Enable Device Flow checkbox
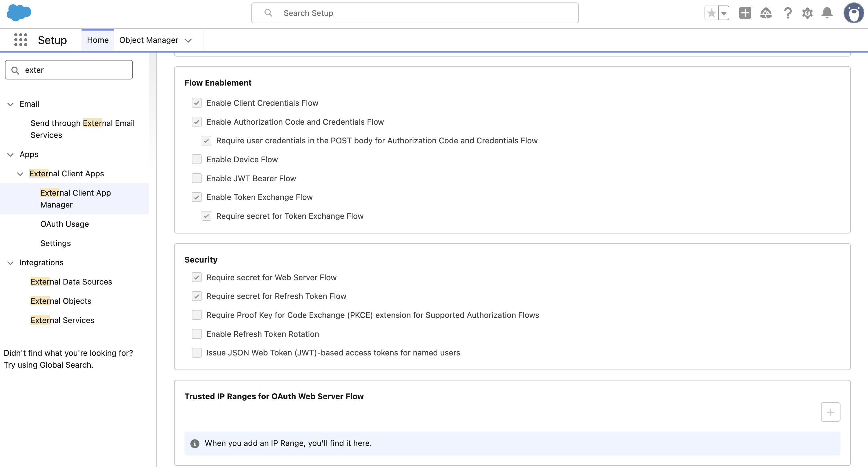Image resolution: width=868 pixels, height=467 pixels. [x=196, y=160]
